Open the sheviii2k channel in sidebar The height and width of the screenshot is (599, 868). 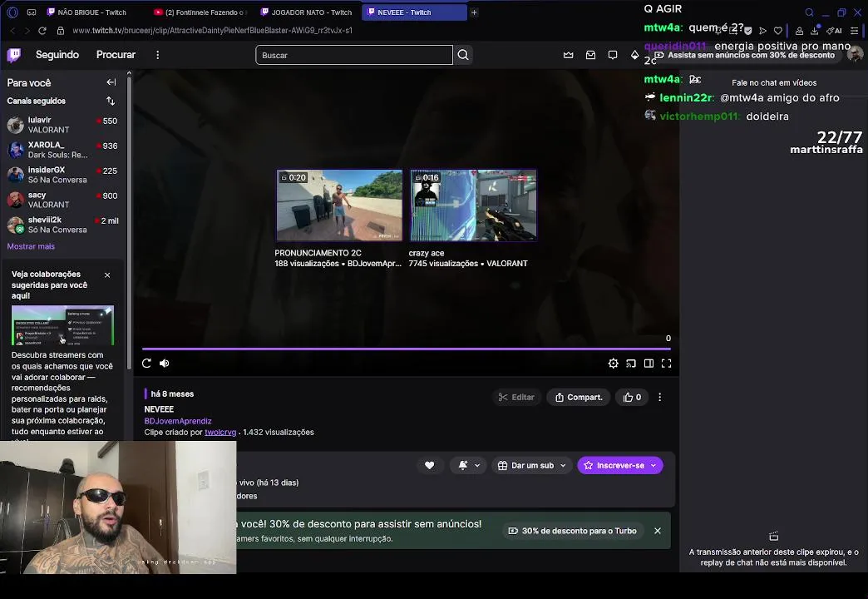pos(62,225)
